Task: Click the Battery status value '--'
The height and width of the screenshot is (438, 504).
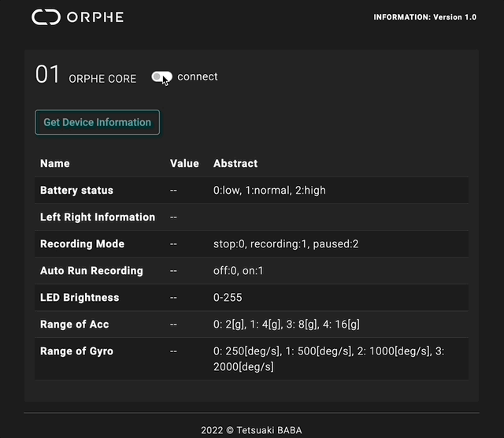Action: click(173, 191)
